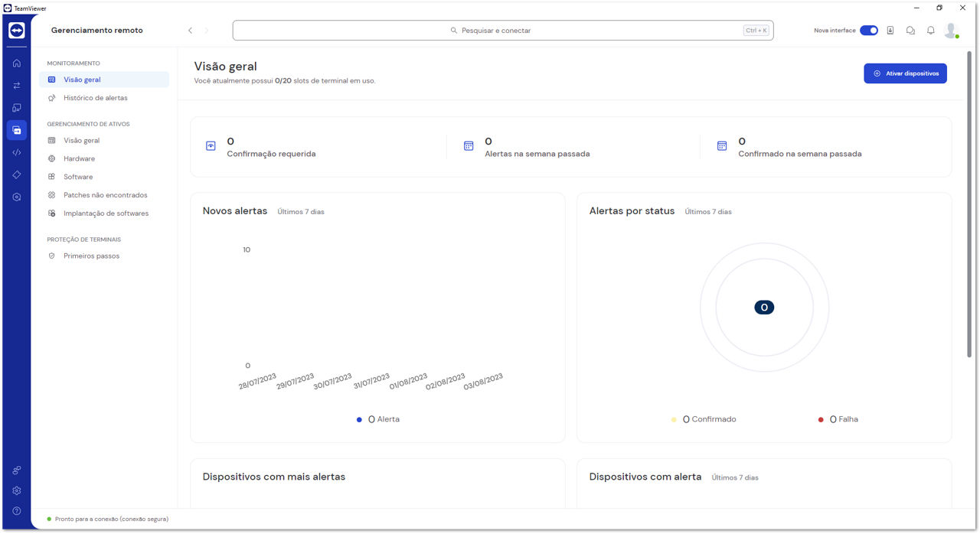Open the settings gear in bottom sidebar
This screenshot has height=534, width=980.
pyautogui.click(x=17, y=490)
